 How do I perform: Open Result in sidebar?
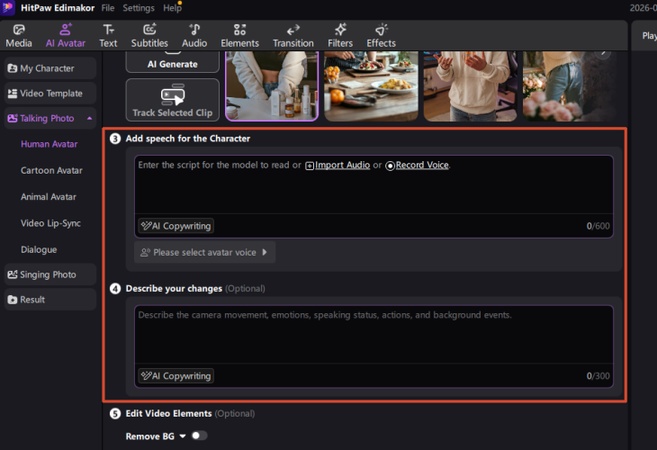click(x=50, y=300)
